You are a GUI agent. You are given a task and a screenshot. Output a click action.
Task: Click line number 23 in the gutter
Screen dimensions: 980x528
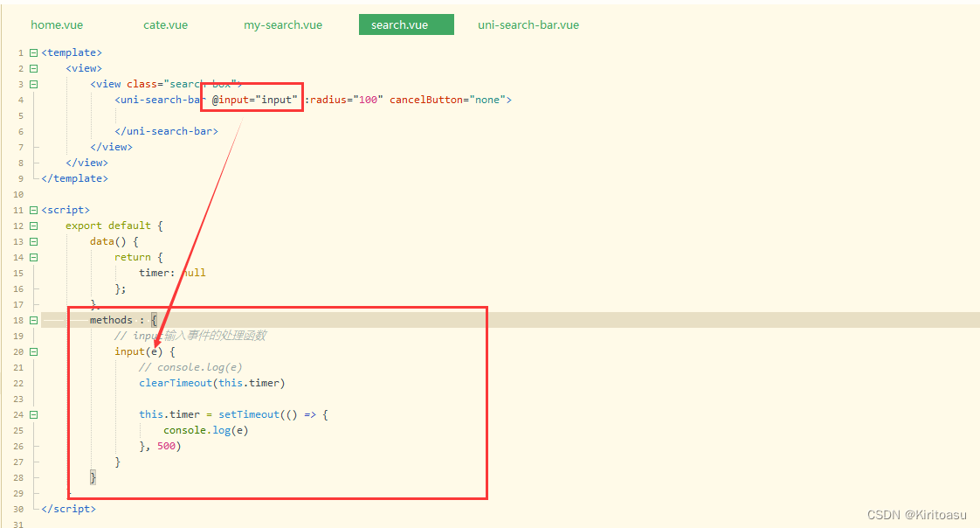tap(18, 399)
